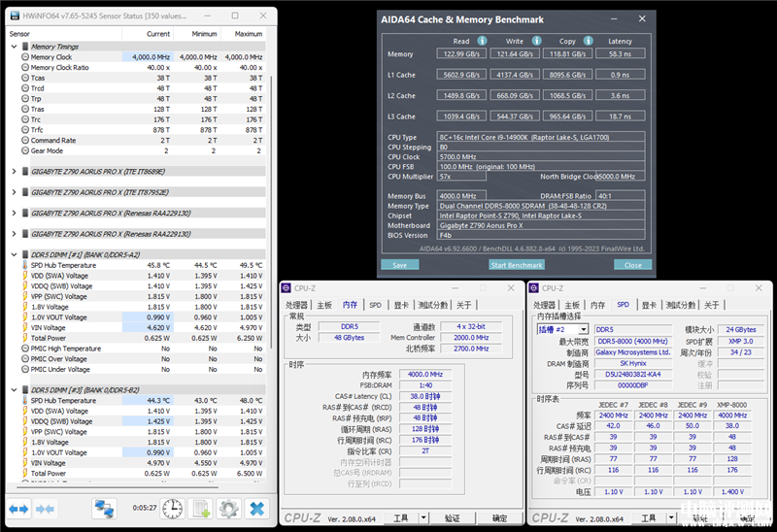Click the Start Benchmark button
Screen dimensions: 777x532
[x=516, y=265]
